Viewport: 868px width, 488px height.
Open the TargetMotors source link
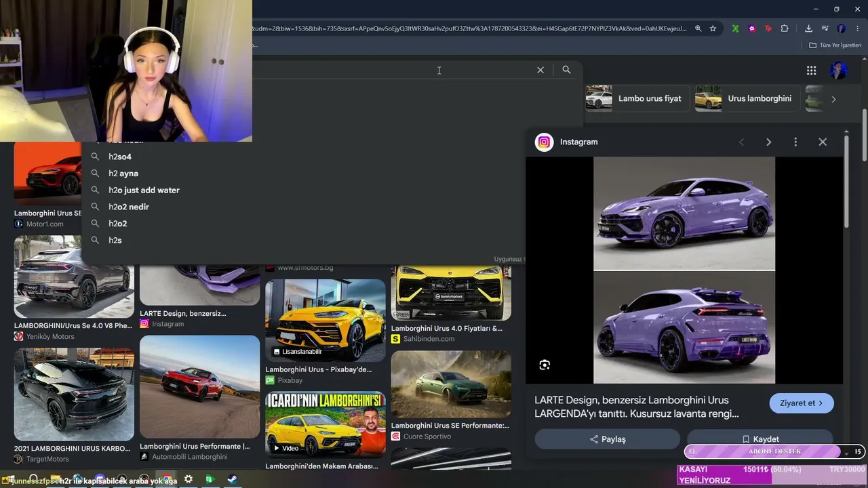[41, 459]
